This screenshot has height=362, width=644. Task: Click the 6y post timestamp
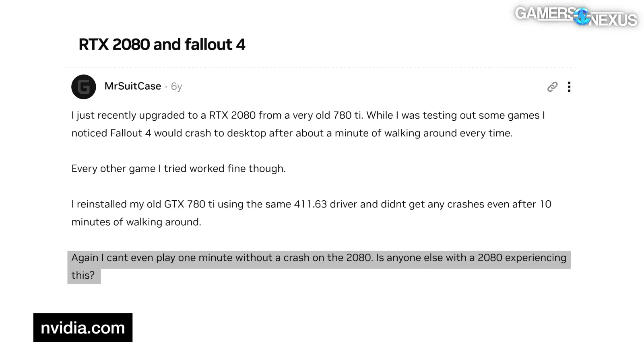(x=176, y=86)
